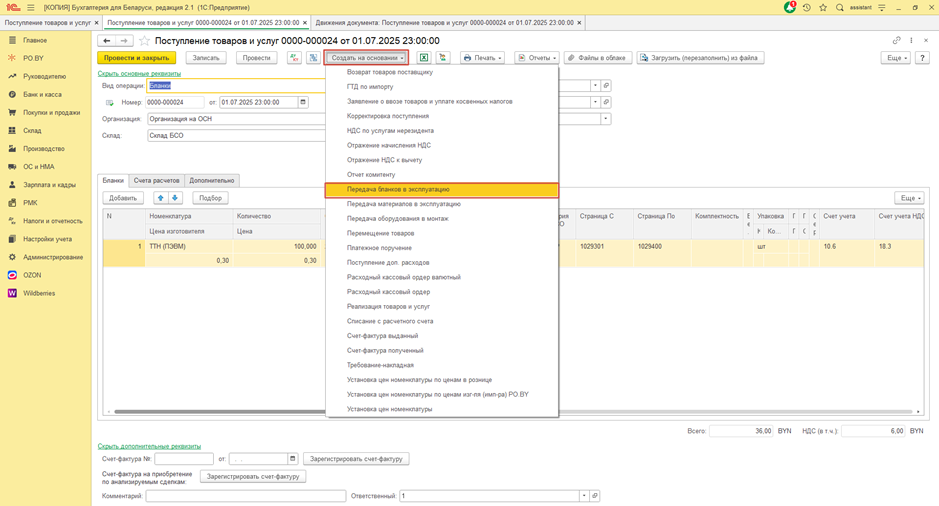Screen dimensions: 939x506
Task: Open the main hamburger menu icon
Action: pyautogui.click(x=31, y=8)
